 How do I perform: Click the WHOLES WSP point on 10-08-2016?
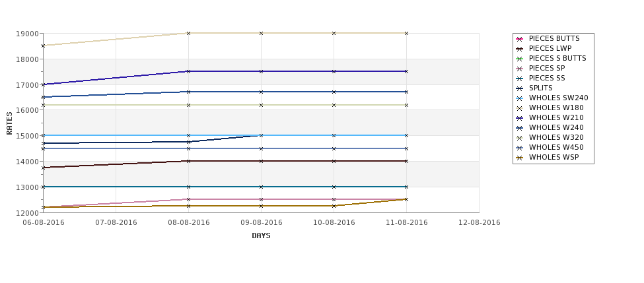[334, 206]
